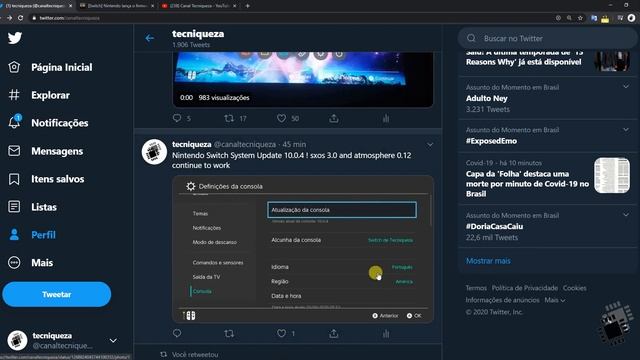640x360 pixels.
Task: Like the video tweet with 50 likes
Action: coord(282,118)
